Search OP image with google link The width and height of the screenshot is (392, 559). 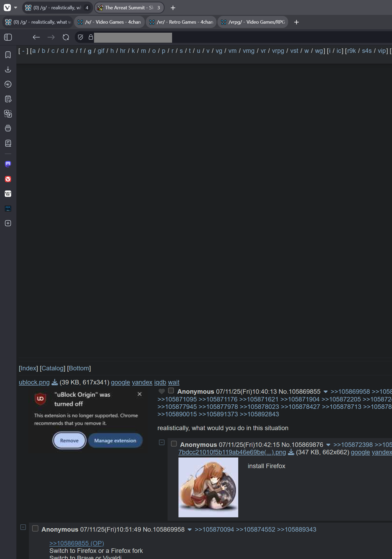point(120,382)
